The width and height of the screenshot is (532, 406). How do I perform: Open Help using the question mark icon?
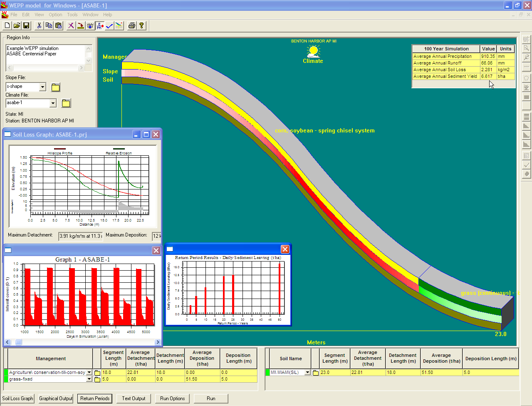point(141,26)
